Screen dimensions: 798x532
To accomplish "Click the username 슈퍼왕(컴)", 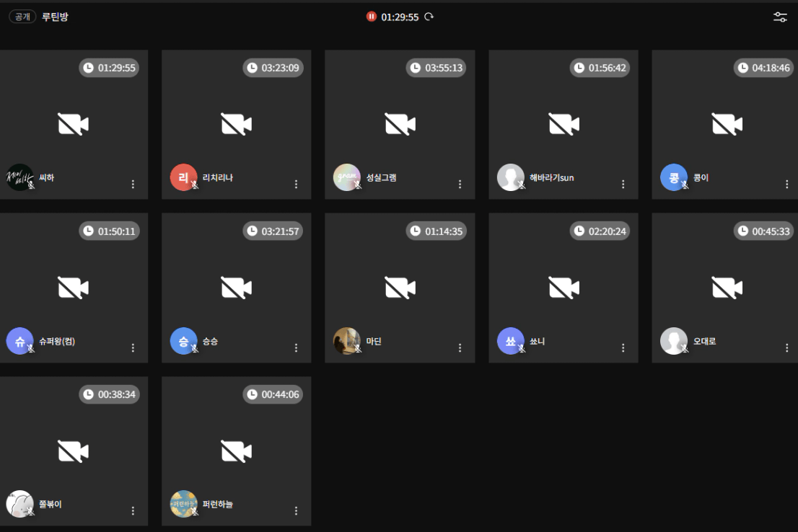I will tap(57, 341).
